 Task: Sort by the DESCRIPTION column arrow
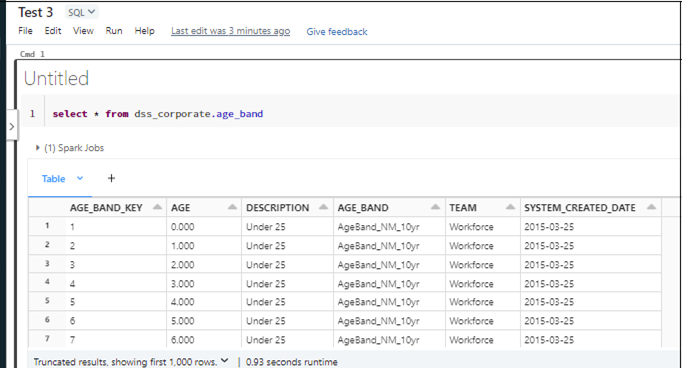pos(323,207)
